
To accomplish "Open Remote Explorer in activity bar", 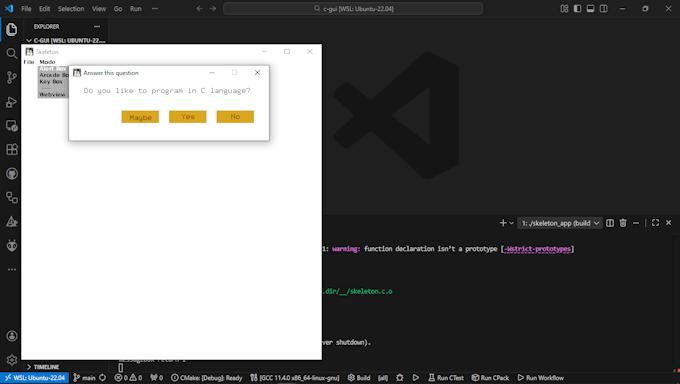I will click(12, 126).
